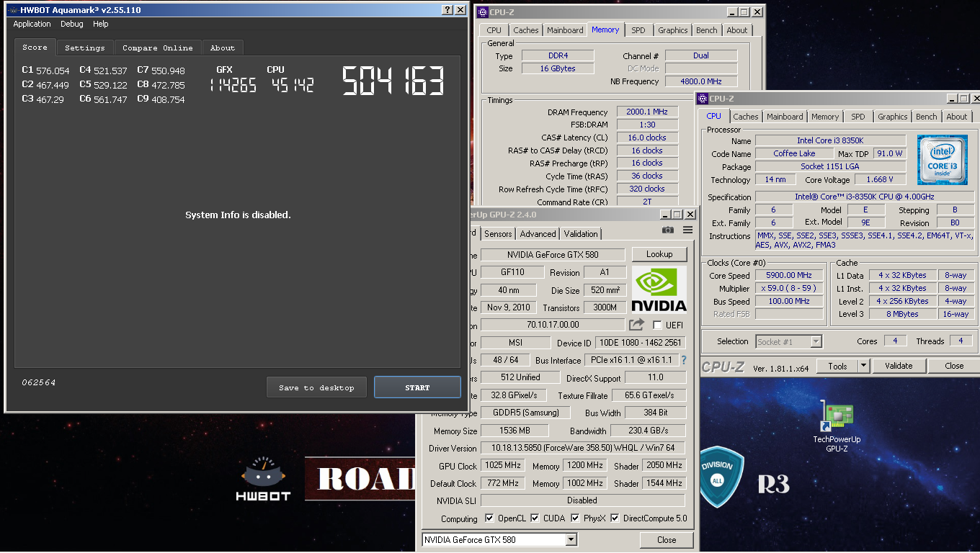Click the Core Speed 5900.00 MHz field
Image resolution: width=980 pixels, height=553 pixels.
(789, 275)
